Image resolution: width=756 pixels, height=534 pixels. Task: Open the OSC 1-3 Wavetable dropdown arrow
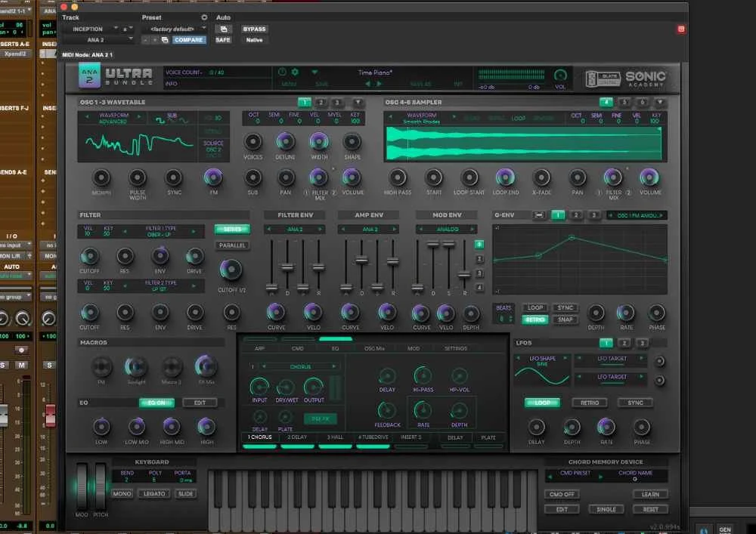click(x=358, y=102)
